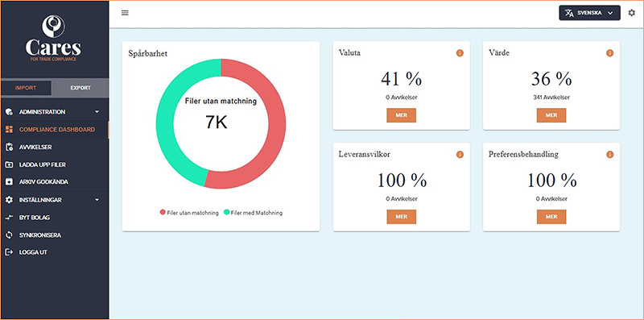Screen dimensions: 644x320
Task: Open the hamburger menu icon
Action: [x=125, y=13]
